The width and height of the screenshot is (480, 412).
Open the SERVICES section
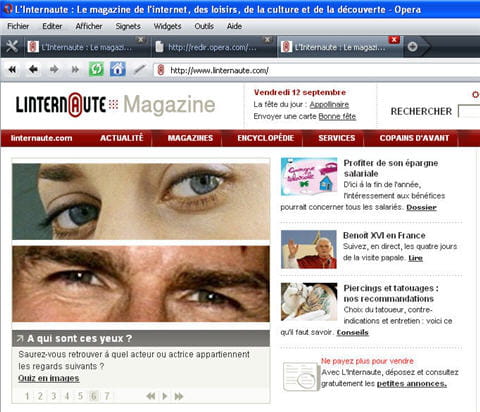coord(337,138)
